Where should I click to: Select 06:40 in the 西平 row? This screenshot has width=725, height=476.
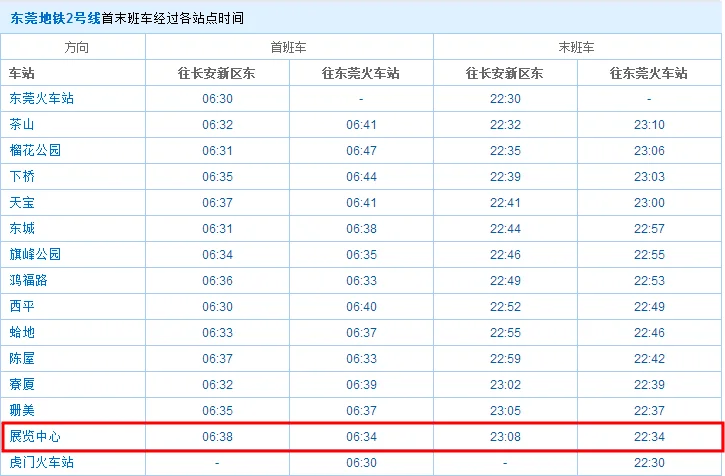[x=361, y=306]
